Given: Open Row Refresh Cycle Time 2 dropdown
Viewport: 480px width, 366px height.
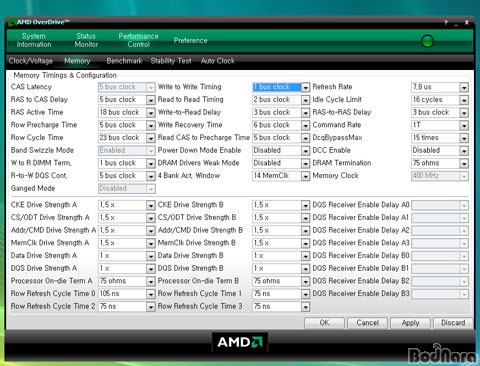Looking at the screenshot, I should (151, 306).
